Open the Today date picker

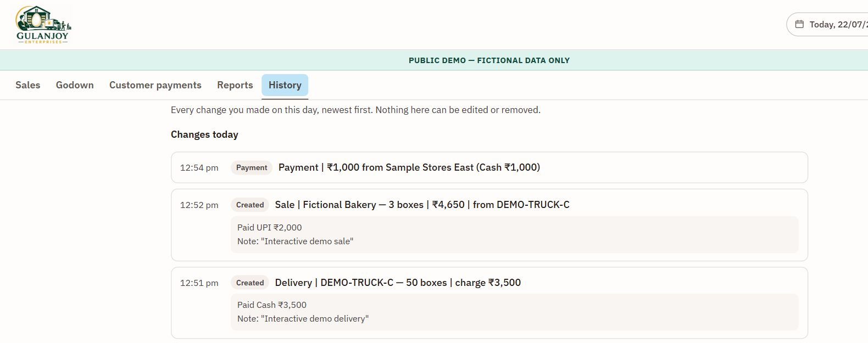pos(827,24)
